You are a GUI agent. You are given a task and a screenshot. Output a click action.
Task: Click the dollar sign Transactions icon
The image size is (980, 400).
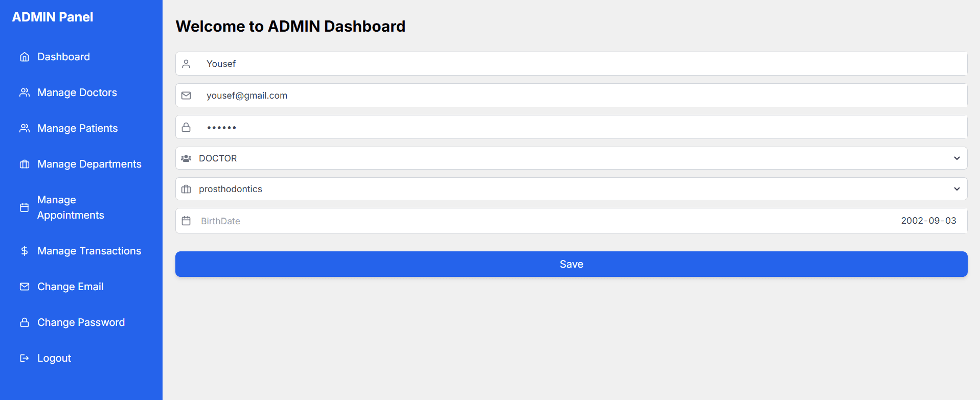pos(25,251)
